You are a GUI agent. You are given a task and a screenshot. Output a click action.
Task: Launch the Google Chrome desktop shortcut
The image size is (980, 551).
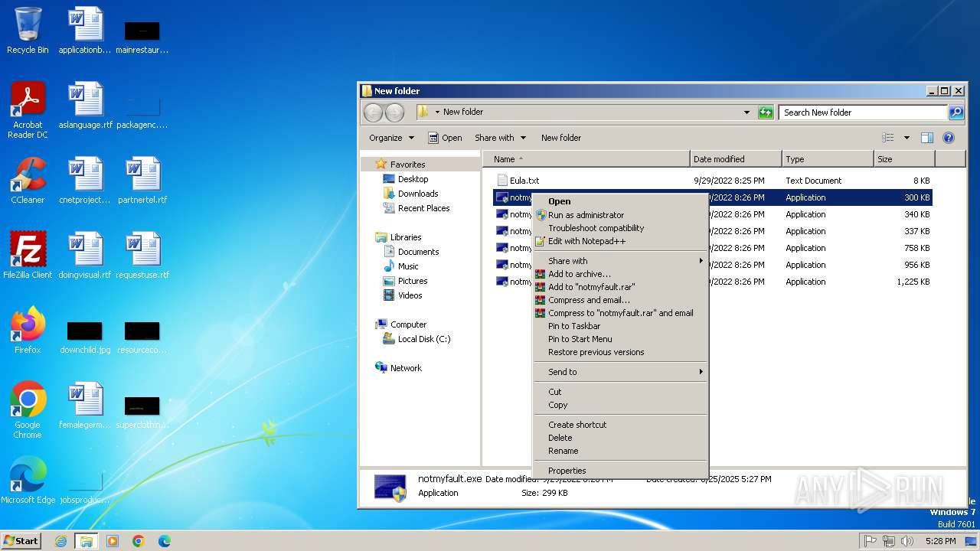28,410
